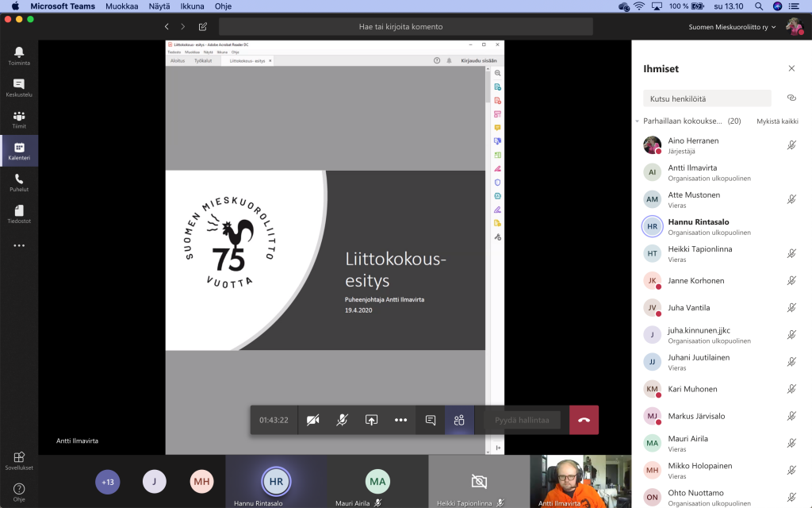812x508 pixels.
Task: Toggle Juhani Juutilainen's mic icon
Action: click(x=791, y=362)
